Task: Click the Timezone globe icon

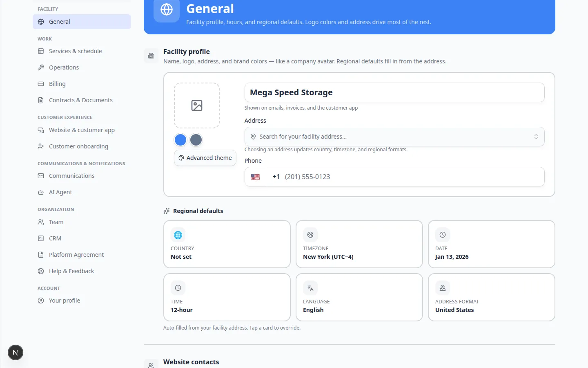Action: 310,235
